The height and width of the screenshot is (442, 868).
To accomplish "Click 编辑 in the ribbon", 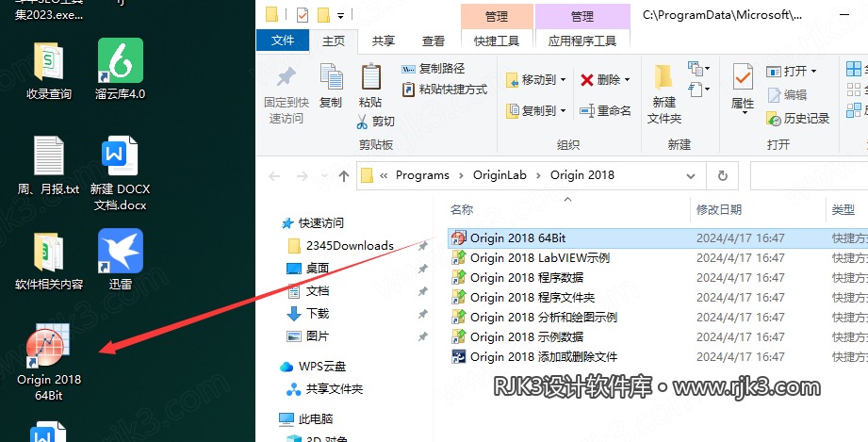I will (787, 94).
